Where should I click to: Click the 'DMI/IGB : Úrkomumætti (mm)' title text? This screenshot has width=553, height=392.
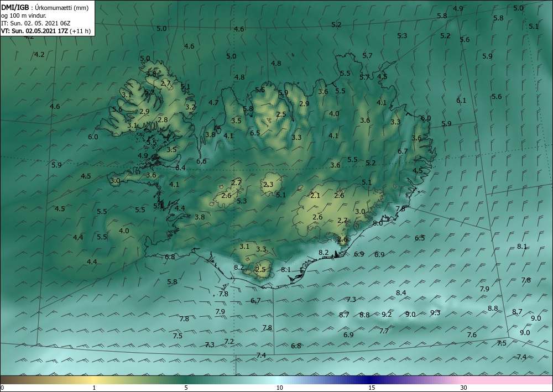pos(45,7)
